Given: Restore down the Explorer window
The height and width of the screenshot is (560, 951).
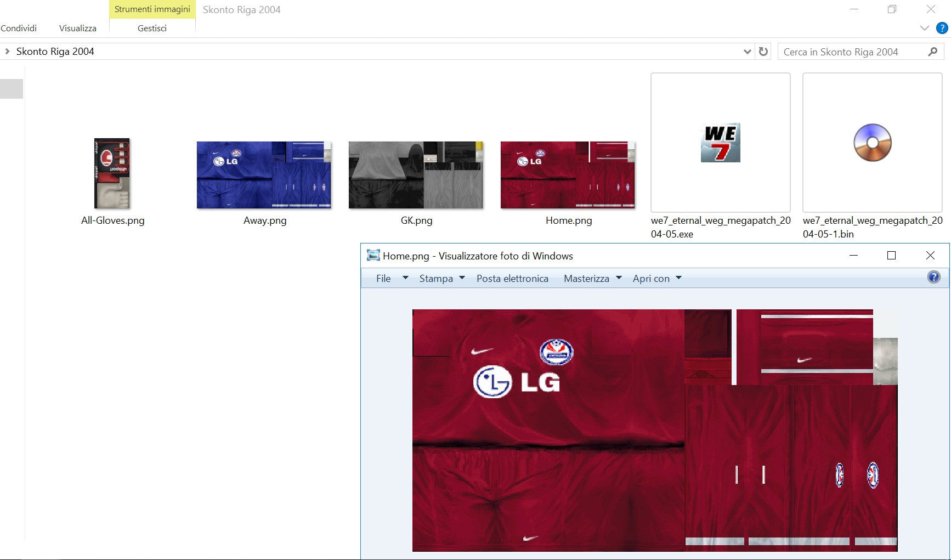Looking at the screenshot, I should (892, 9).
